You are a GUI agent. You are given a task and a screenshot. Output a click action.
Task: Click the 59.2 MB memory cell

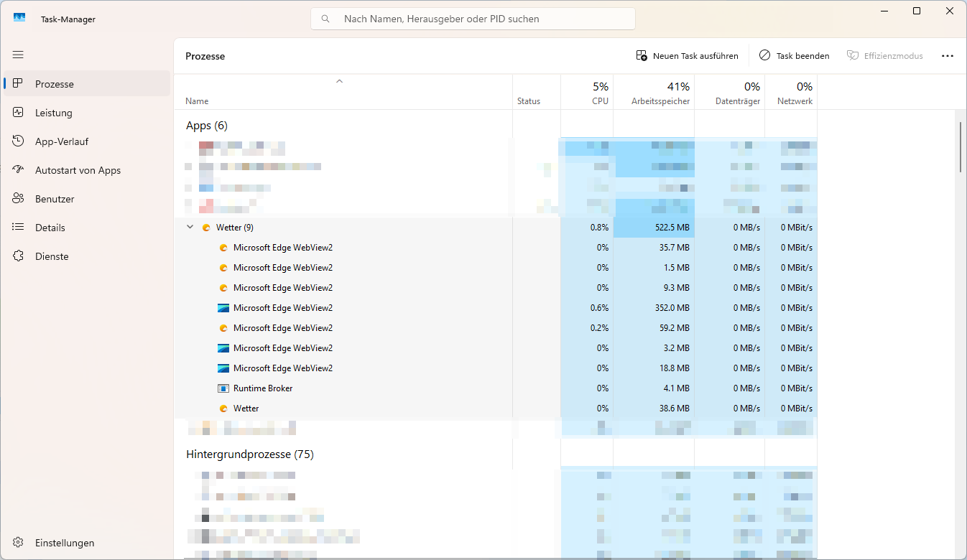click(x=654, y=328)
